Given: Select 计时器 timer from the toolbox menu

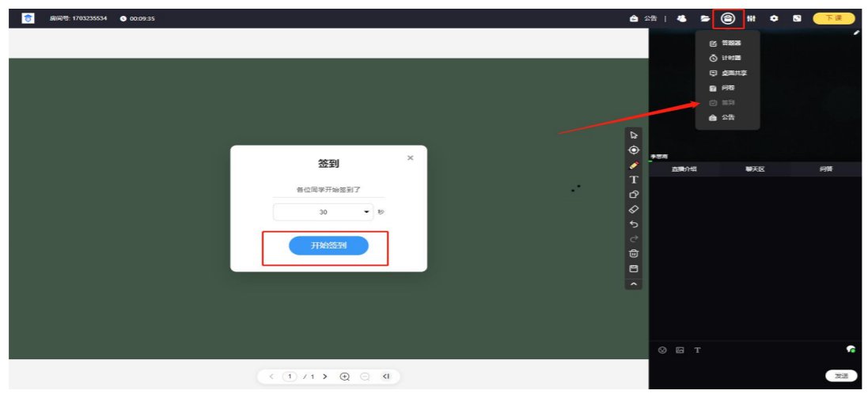Looking at the screenshot, I should pyautogui.click(x=725, y=58).
